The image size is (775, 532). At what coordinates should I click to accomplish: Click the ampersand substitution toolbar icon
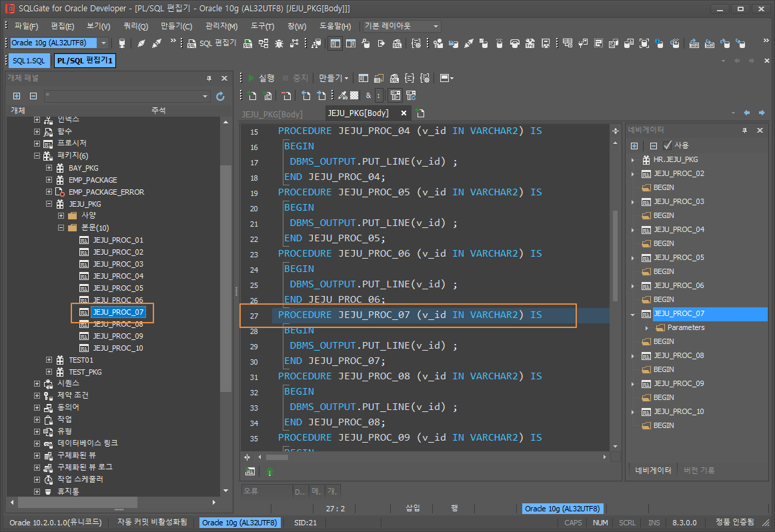[x=368, y=95]
